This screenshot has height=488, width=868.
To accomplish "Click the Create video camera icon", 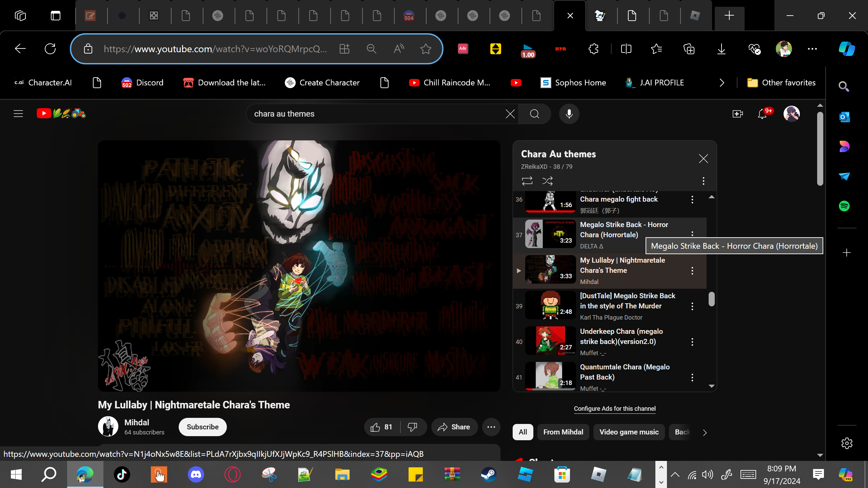I will (737, 114).
